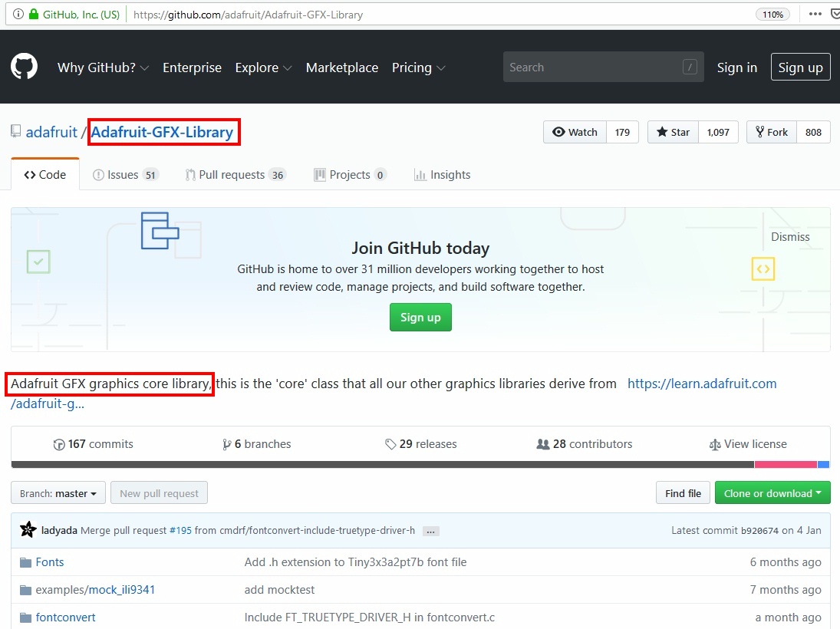Click the Find file button

(683, 493)
